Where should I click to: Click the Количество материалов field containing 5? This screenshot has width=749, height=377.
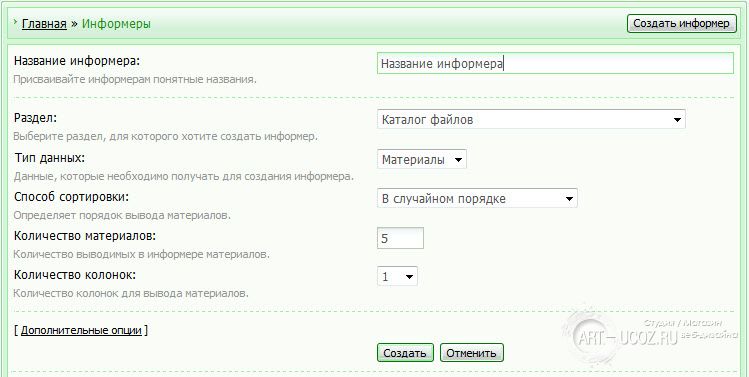coord(400,238)
